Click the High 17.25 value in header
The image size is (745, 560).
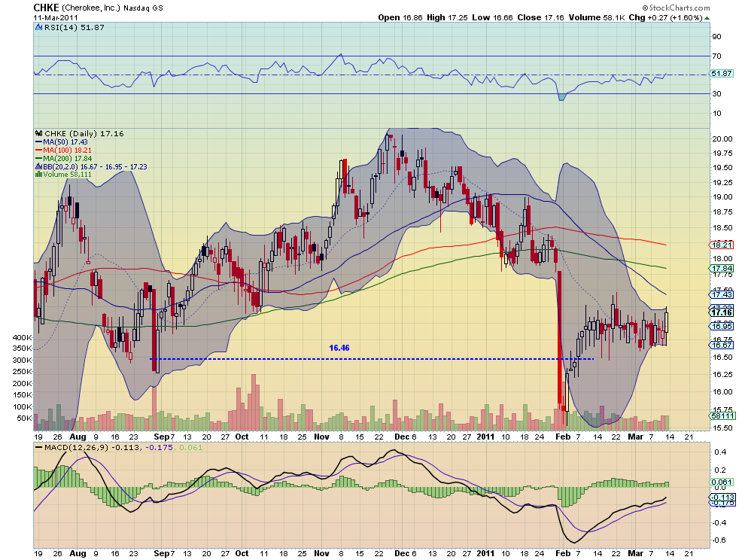point(446,17)
